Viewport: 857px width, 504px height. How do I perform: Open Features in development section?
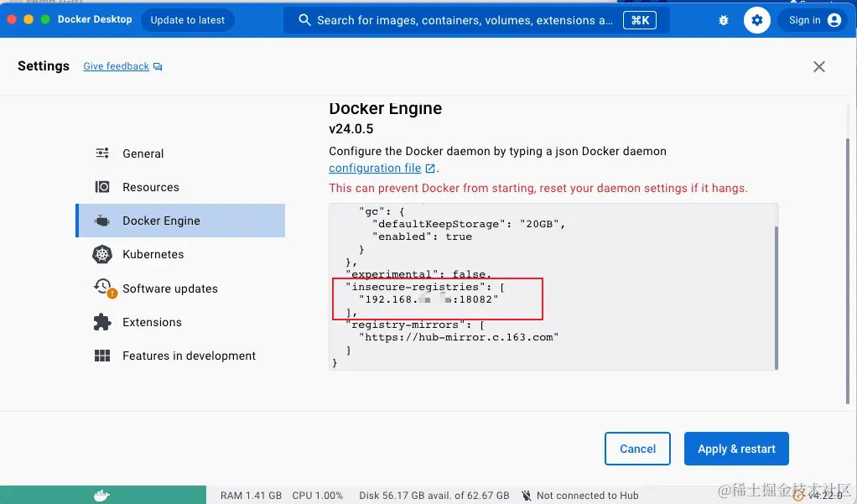(180, 356)
